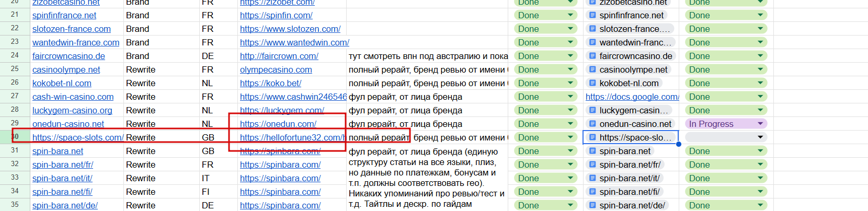Click the Docs icon in spin-bara.net/fr/ chip
Image resolution: width=868 pixels, height=211 pixels.
pos(592,165)
